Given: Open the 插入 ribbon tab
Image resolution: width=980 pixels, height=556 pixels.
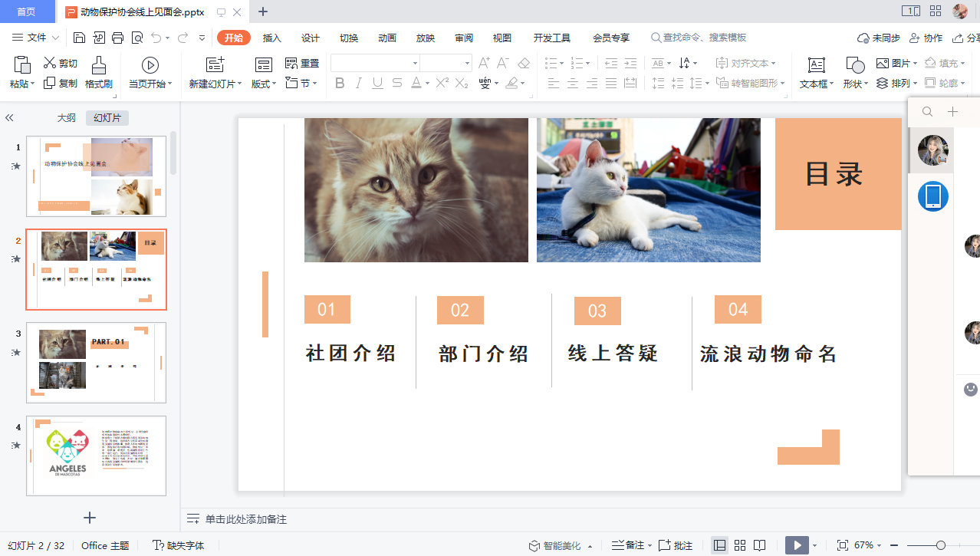Looking at the screenshot, I should (x=272, y=38).
